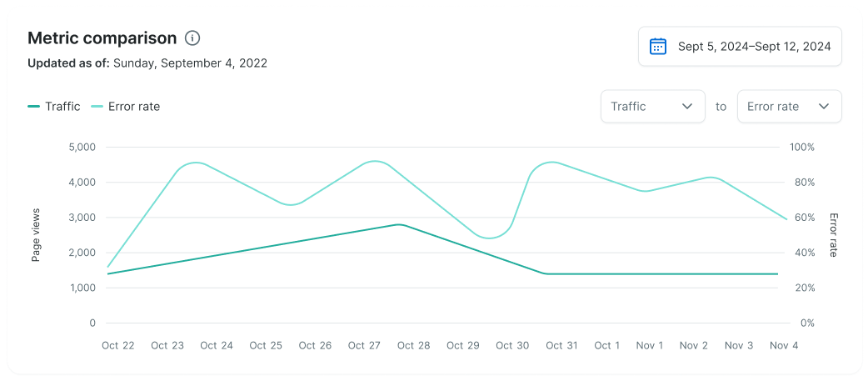
Task: Click the Metric comparison heading
Action: click(102, 38)
